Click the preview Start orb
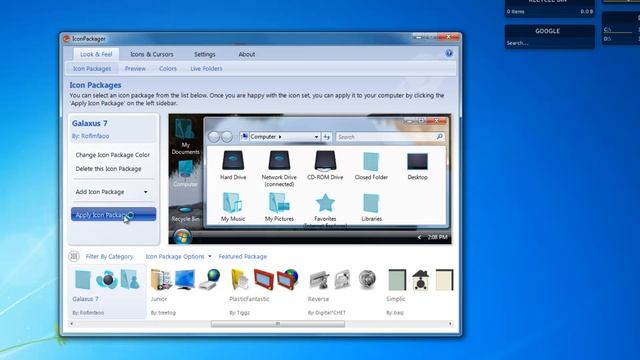This screenshot has width=640, height=360. [x=182, y=237]
